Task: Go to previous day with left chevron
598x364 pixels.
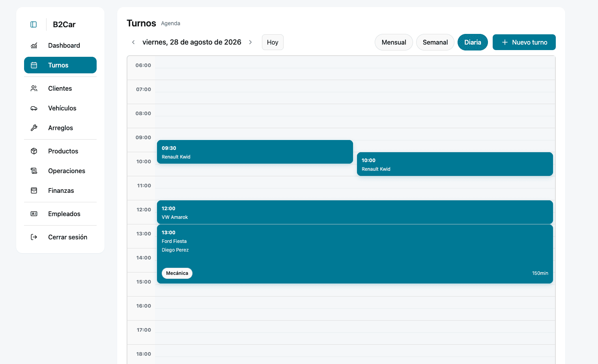Action: 133,42
